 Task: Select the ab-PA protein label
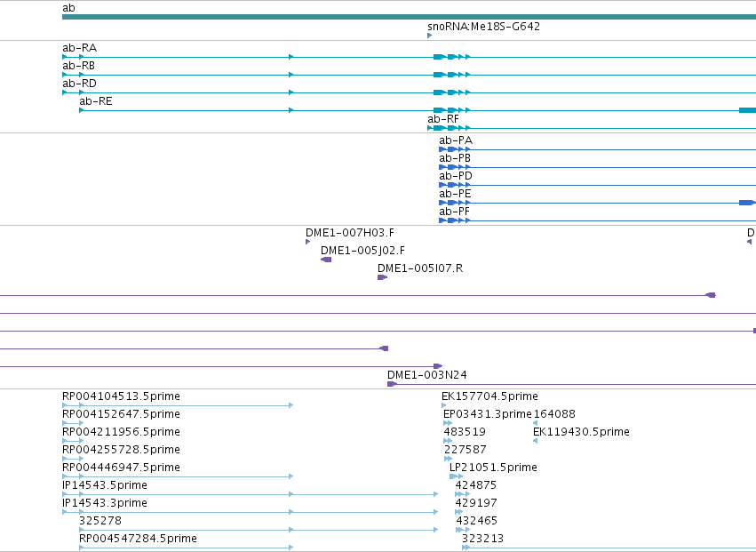(456, 140)
